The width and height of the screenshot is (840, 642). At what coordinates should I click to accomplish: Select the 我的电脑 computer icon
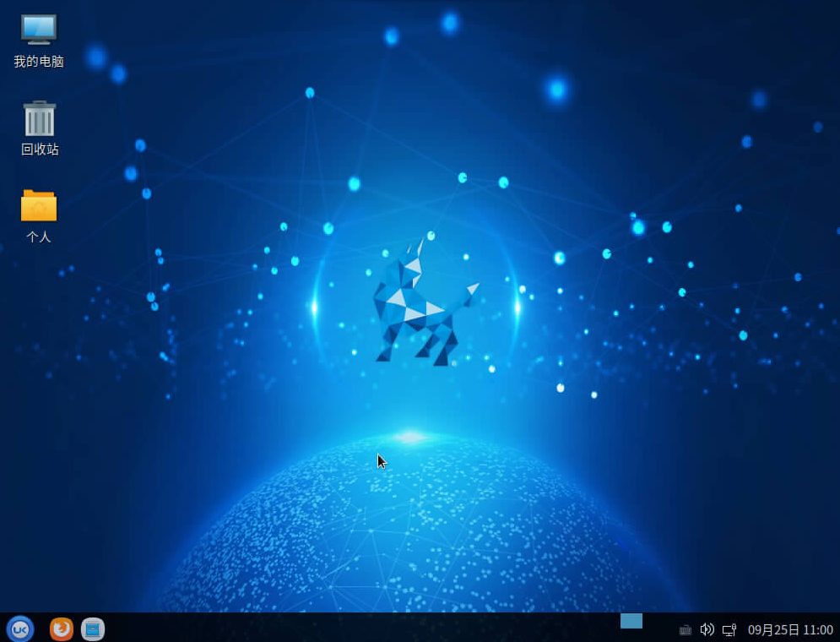(x=39, y=30)
